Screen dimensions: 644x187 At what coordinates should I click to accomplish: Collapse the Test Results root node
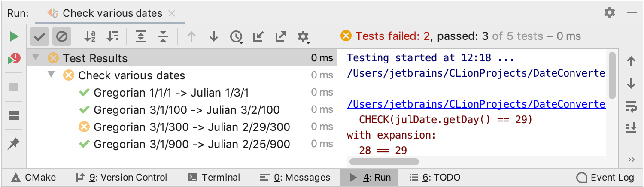36,57
